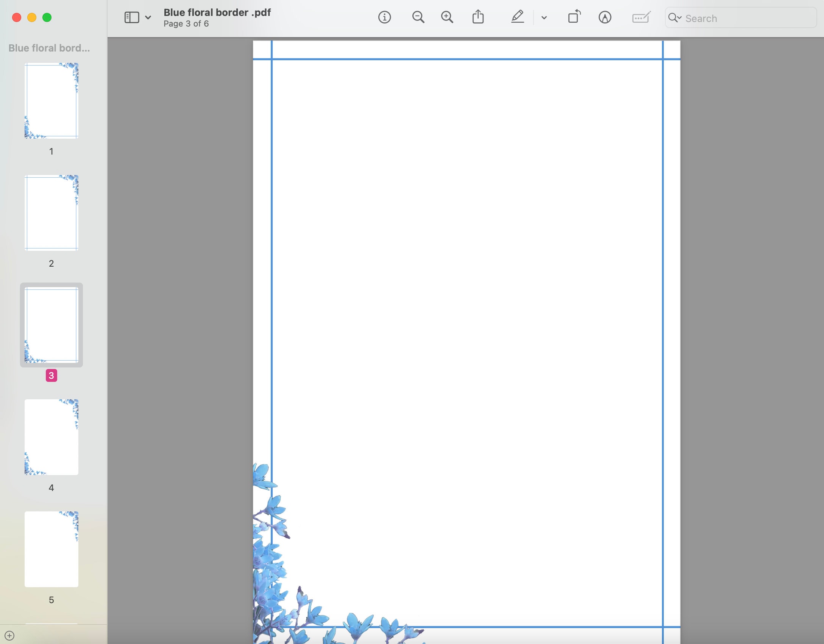Open Blue floral border .pdf title menu
Image resolution: width=824 pixels, height=644 pixels.
(x=217, y=12)
